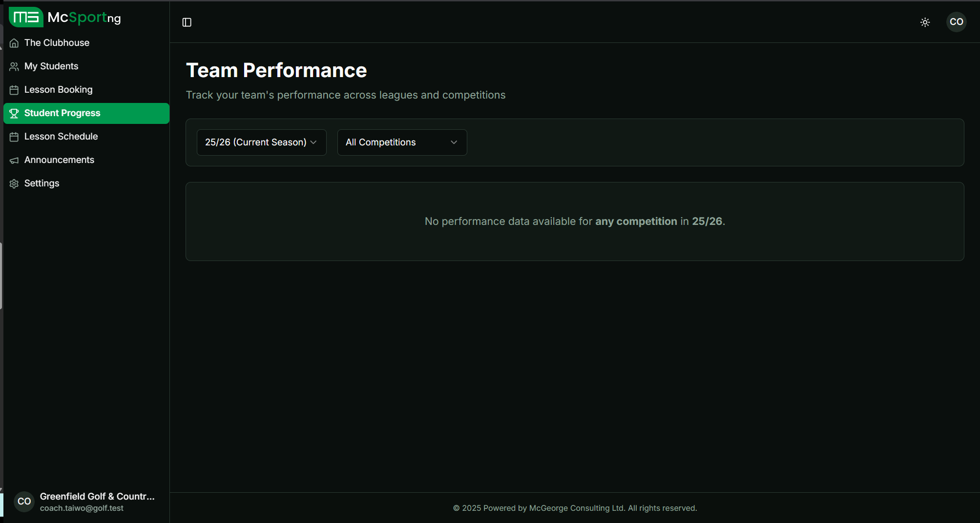The height and width of the screenshot is (523, 980).
Task: Open the 25/26 (Current Season) dropdown
Action: pyautogui.click(x=261, y=142)
